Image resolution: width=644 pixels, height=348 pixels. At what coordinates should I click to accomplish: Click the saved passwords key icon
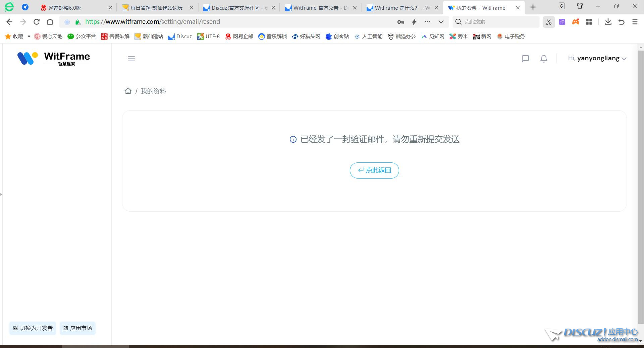tap(400, 22)
